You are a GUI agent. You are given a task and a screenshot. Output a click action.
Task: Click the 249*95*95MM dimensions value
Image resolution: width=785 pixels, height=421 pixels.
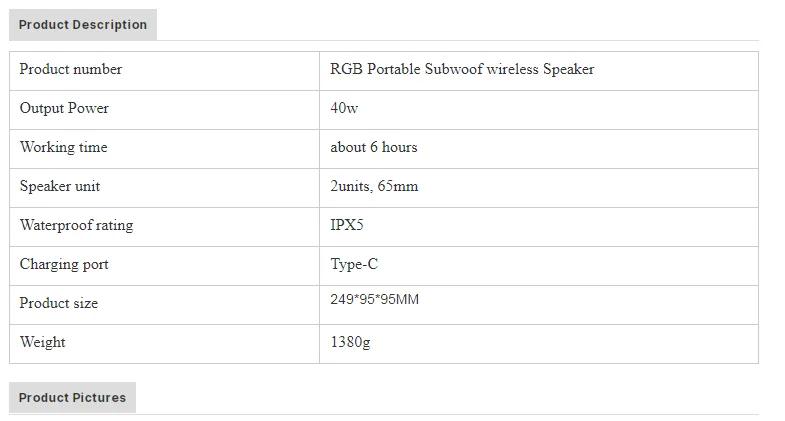375,299
